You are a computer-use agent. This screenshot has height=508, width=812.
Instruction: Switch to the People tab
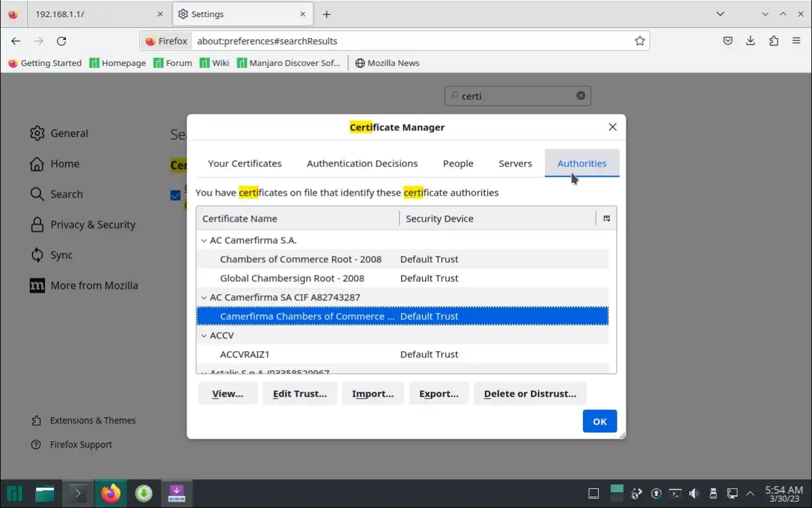pos(458,163)
